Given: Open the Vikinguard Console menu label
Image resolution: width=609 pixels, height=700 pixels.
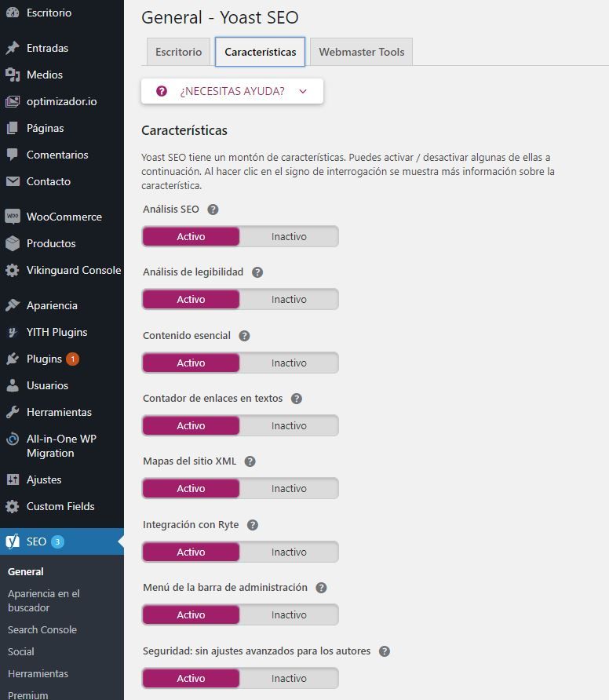Looking at the screenshot, I should 74,270.
